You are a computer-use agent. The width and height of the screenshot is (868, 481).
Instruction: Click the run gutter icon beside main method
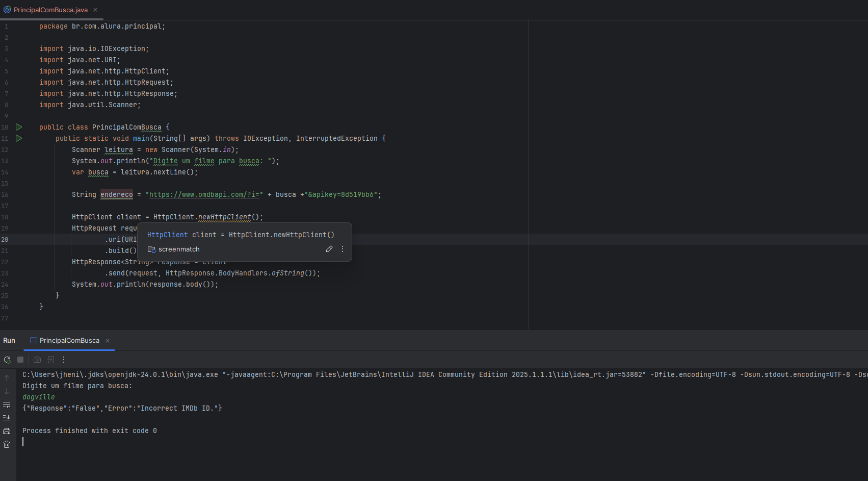point(19,138)
